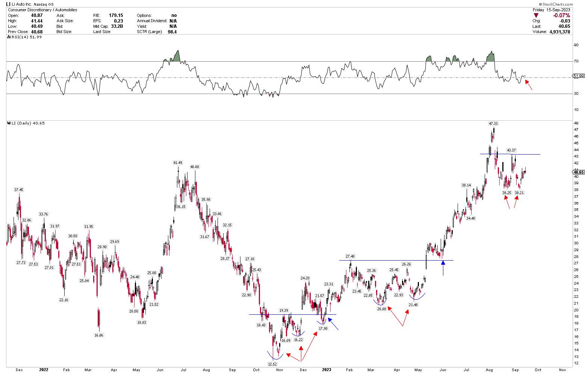The height and width of the screenshot is (373, 588).
Task: Click the 41.49 high price label
Action: tap(178, 162)
